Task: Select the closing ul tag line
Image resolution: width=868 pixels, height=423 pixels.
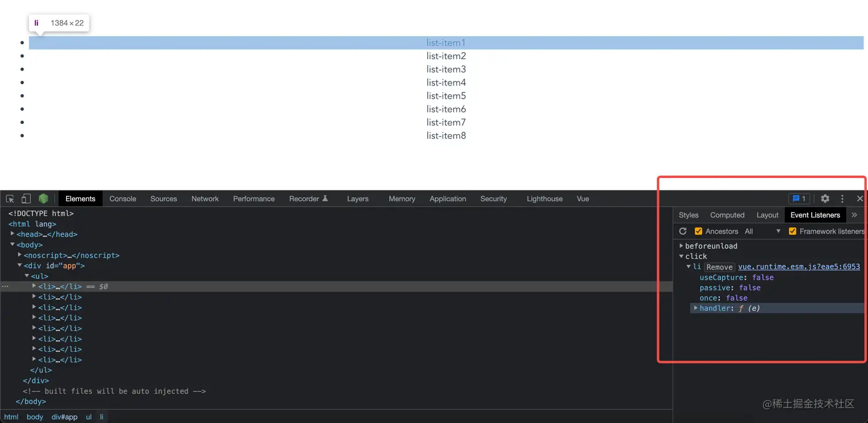Action: coord(41,370)
